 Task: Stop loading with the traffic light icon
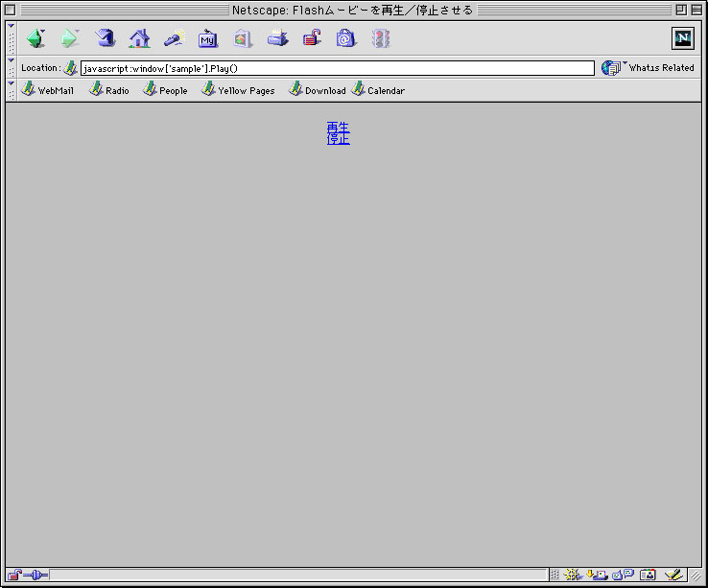point(381,38)
